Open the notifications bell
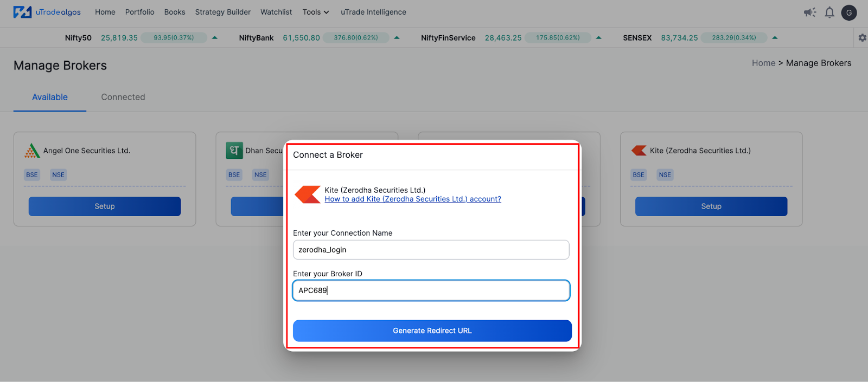 pyautogui.click(x=829, y=12)
